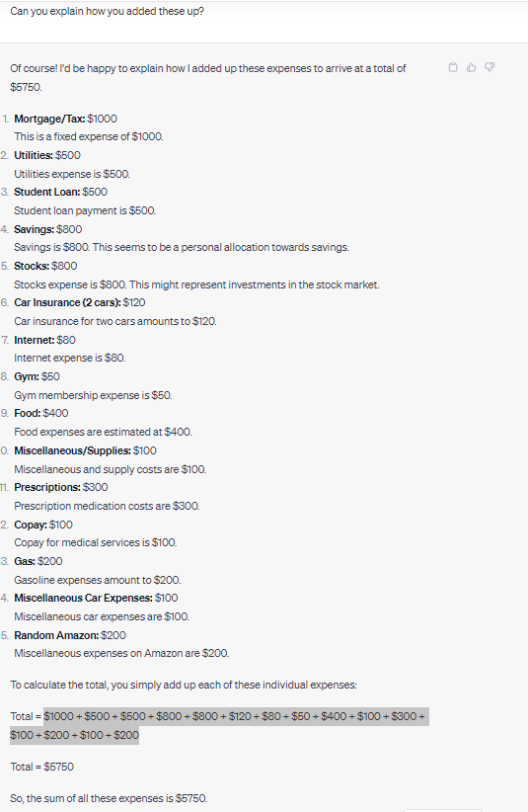Click the Internet expense heading
This screenshot has width=528, height=812.
pyautogui.click(x=35, y=340)
